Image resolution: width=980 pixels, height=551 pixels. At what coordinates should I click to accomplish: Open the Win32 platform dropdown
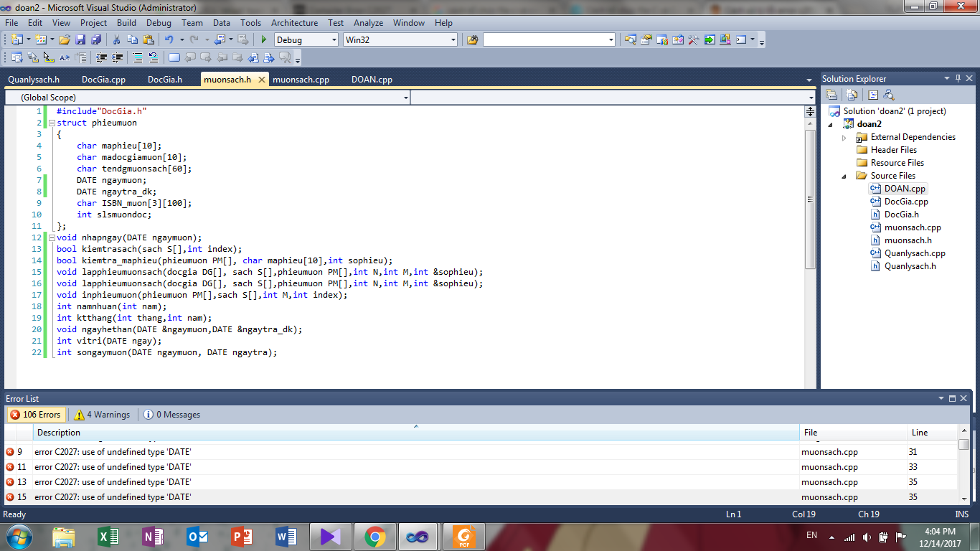click(x=400, y=40)
